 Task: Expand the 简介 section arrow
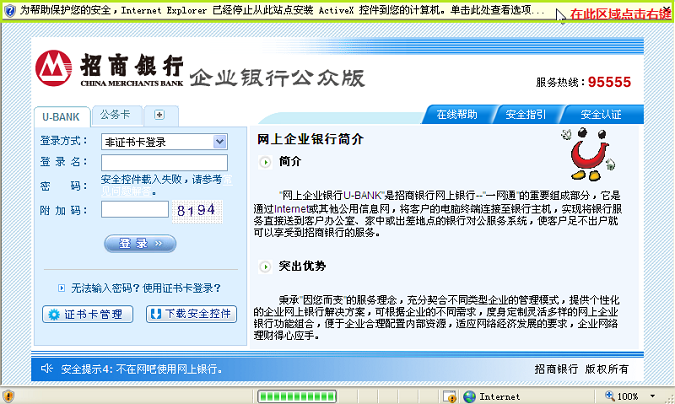tap(265, 162)
